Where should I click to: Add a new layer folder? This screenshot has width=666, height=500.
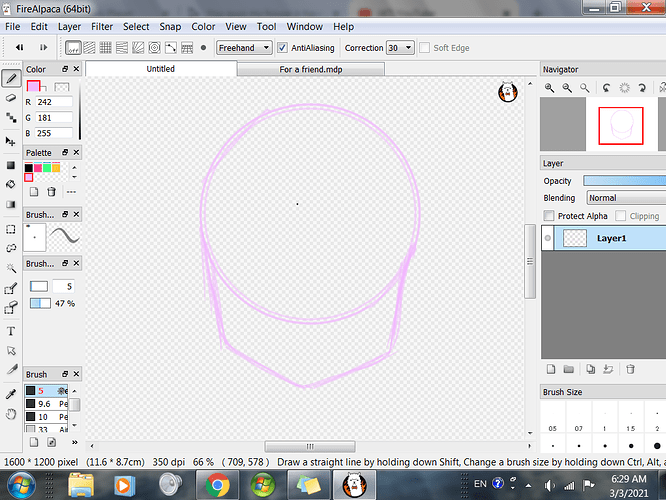coord(569,369)
